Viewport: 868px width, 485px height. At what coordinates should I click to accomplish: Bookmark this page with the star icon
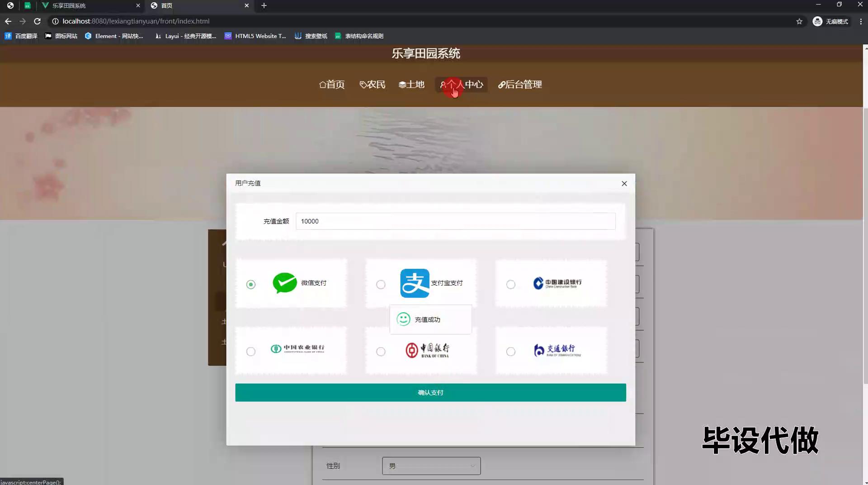799,21
